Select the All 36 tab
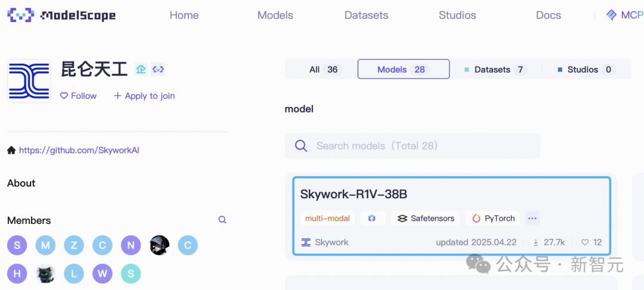Viewport: 644px width, 290px height. [x=323, y=69]
